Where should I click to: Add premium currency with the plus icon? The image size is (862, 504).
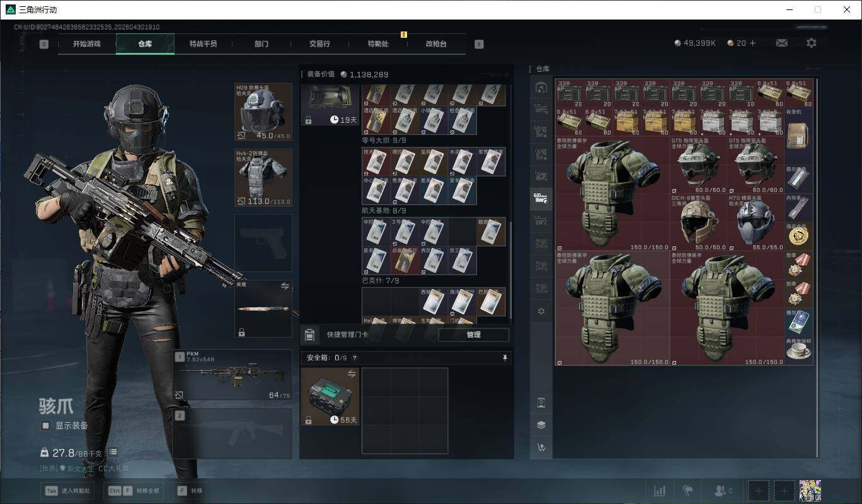(752, 43)
